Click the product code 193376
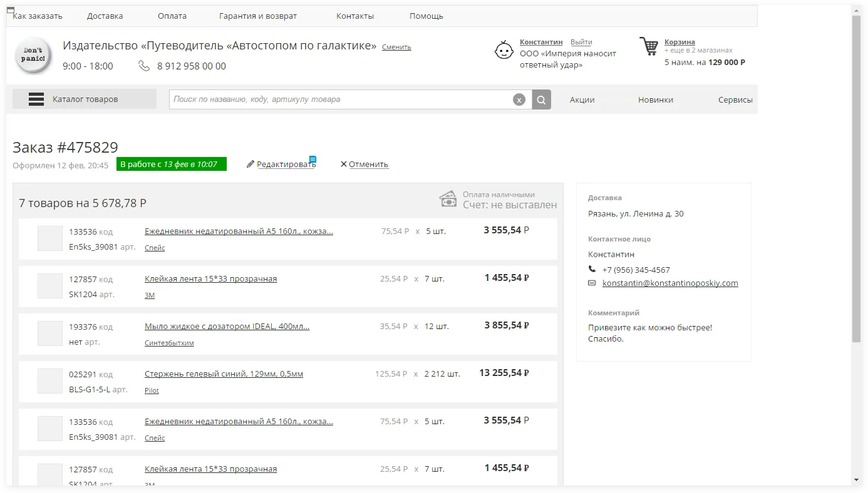This screenshot has width=868, height=493. point(83,327)
